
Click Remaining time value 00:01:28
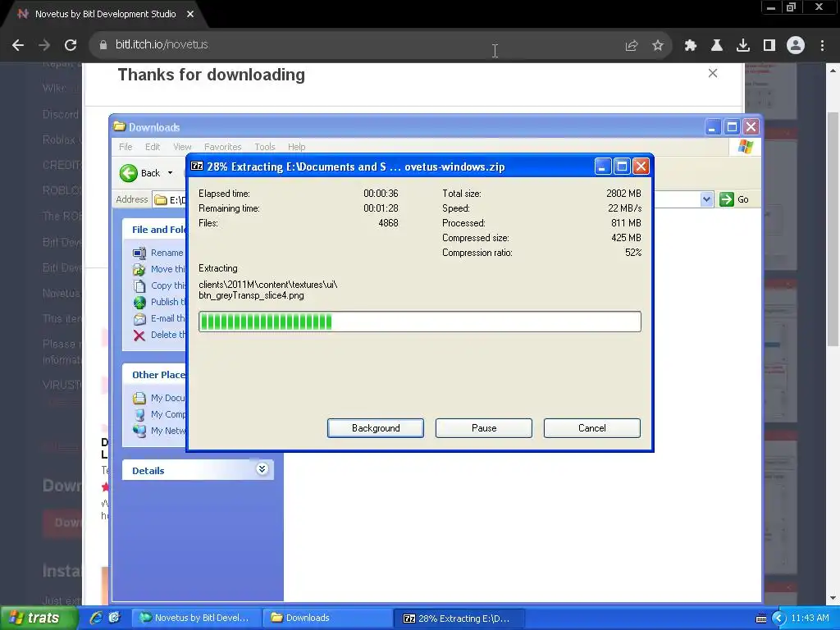[381, 208]
